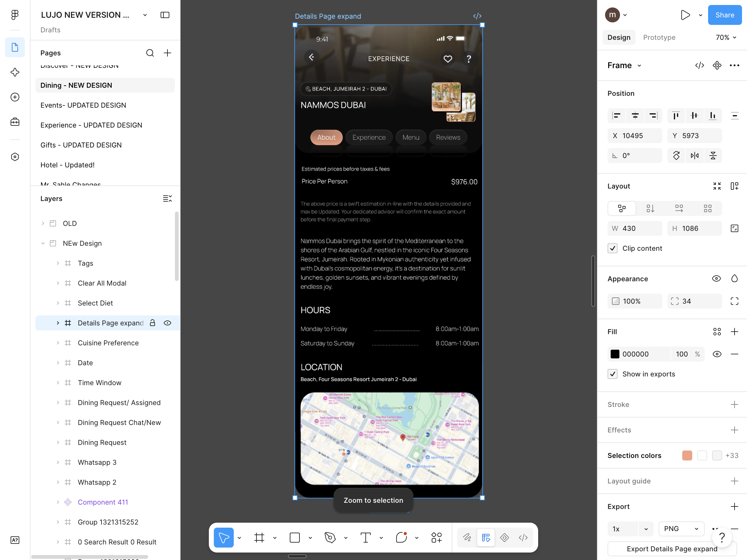747x560 pixels.
Task: Open individual corner radius settings
Action: coord(735,301)
